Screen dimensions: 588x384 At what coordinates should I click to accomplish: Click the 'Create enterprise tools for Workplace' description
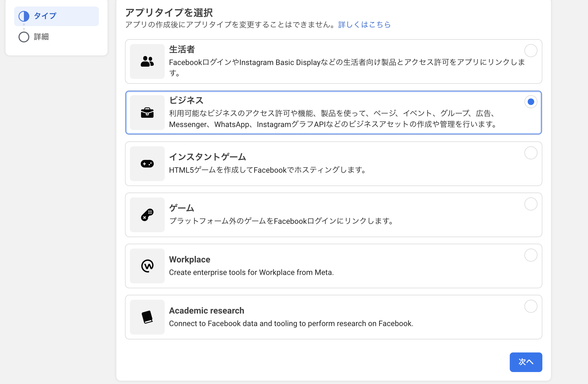point(251,272)
